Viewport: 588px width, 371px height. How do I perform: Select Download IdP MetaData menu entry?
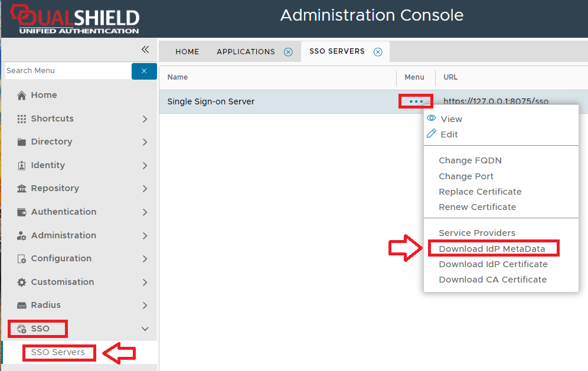pyautogui.click(x=492, y=249)
